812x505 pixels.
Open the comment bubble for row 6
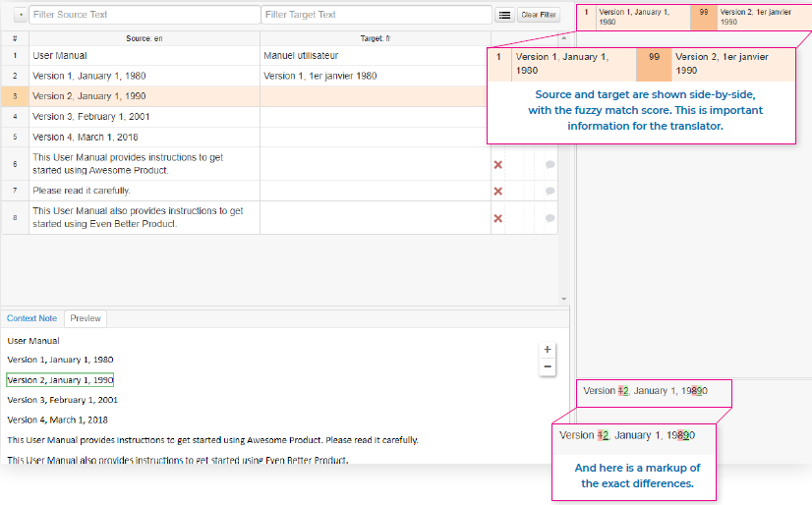point(550,164)
